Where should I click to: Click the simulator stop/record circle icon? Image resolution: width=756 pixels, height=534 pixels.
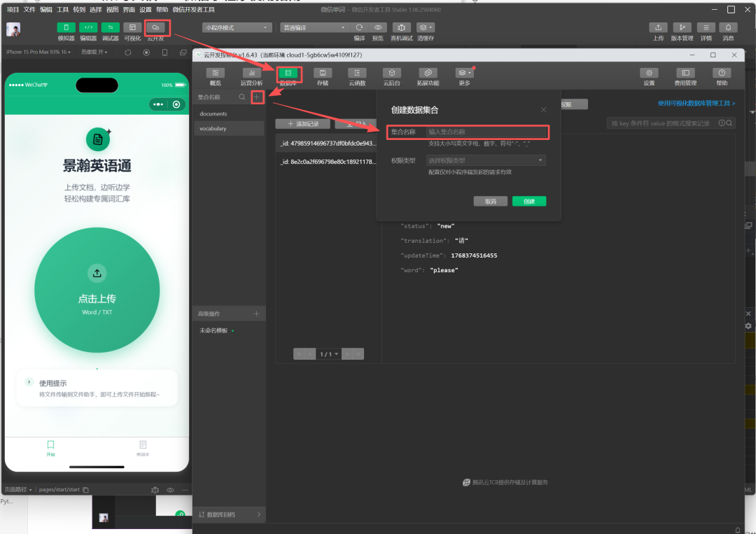[146, 52]
